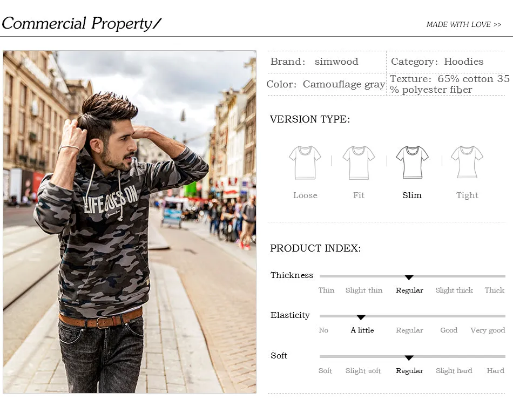Viewport: 513px width, 420px height.
Task: Choose the 'Loose' version label
Action: point(305,195)
